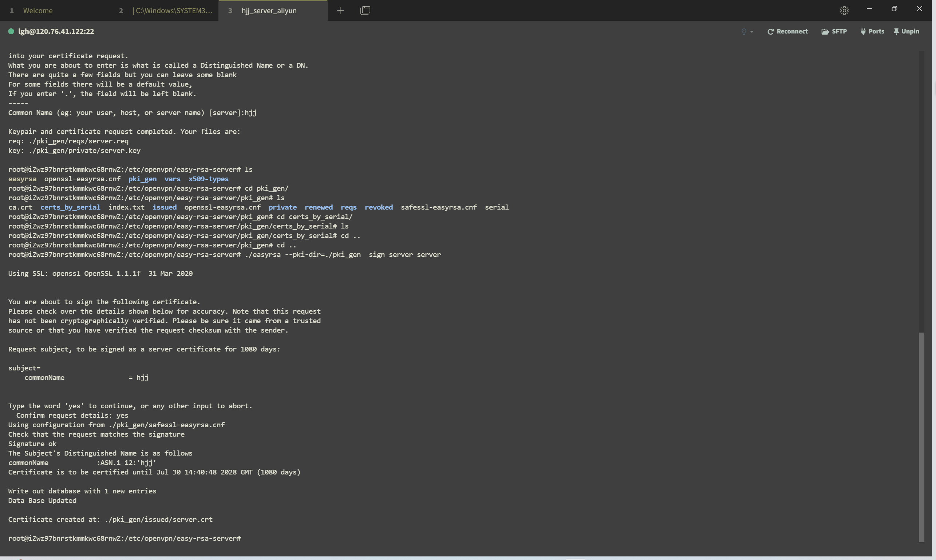Click the lightbulb hints icon
936x560 pixels.
point(744,32)
